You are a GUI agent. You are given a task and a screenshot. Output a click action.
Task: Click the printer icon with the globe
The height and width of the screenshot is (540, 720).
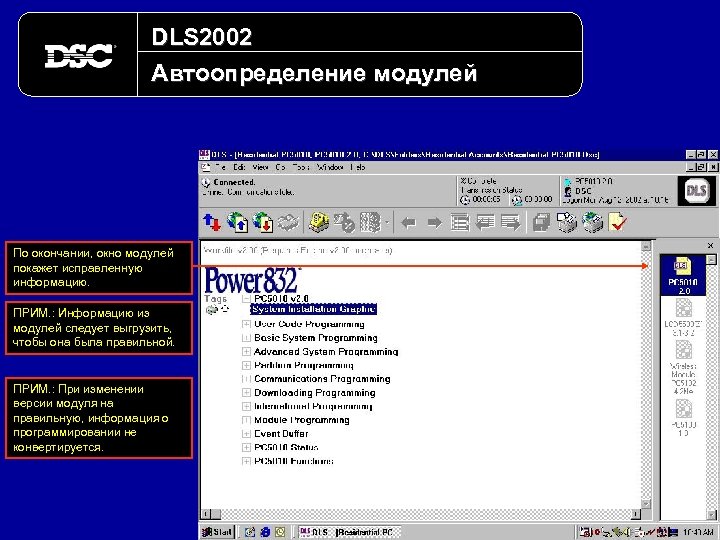click(x=592, y=223)
